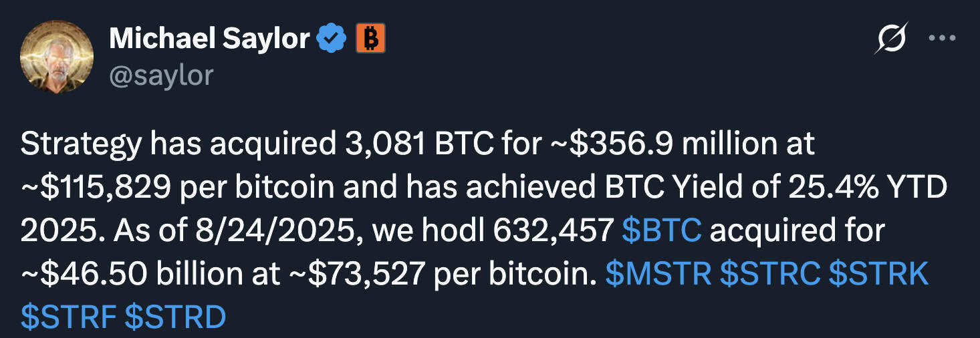Open the $MSTR cashtag link
Screen dimensions: 980x338
(658, 273)
